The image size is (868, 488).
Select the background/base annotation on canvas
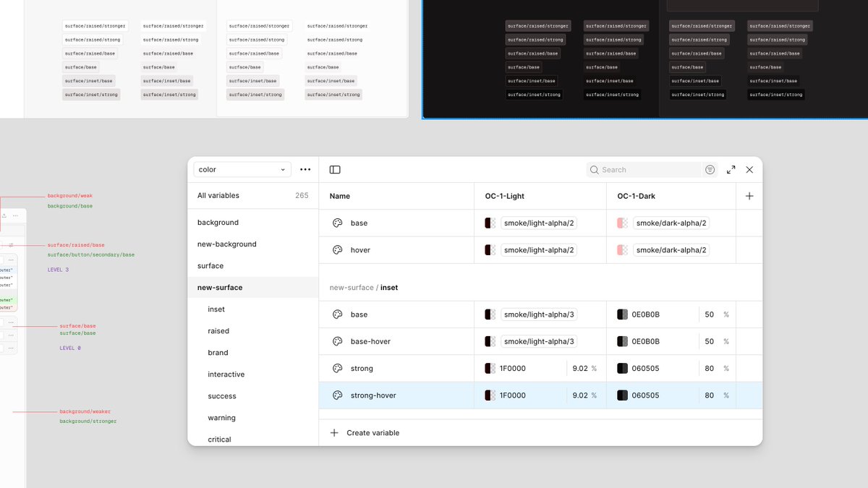[x=70, y=206]
